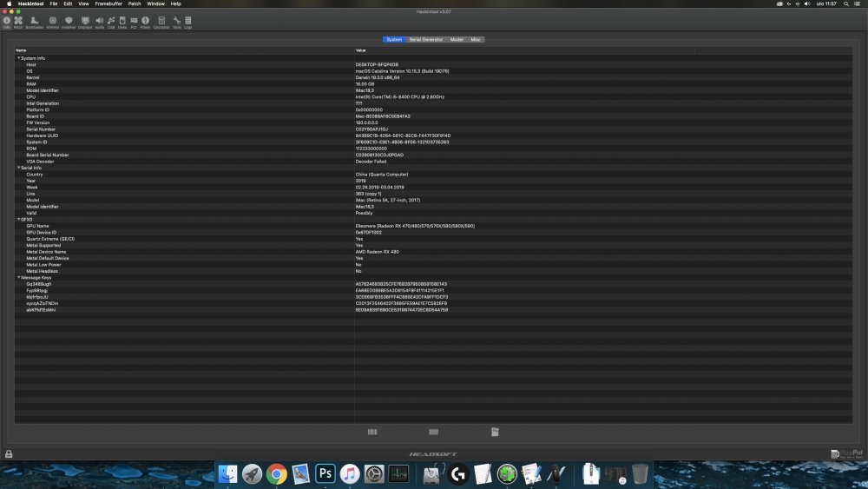The height and width of the screenshot is (489, 868).
Task: Collapse the Serial Info group
Action: point(18,168)
